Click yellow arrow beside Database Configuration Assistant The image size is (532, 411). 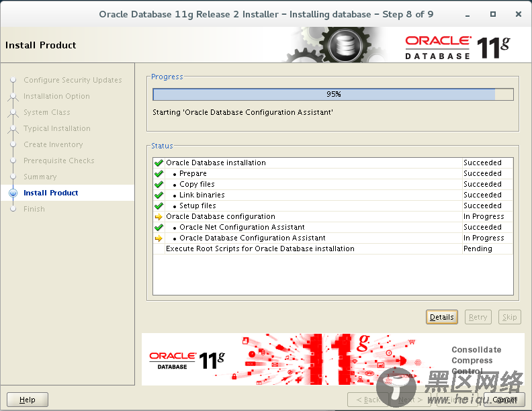(x=159, y=238)
